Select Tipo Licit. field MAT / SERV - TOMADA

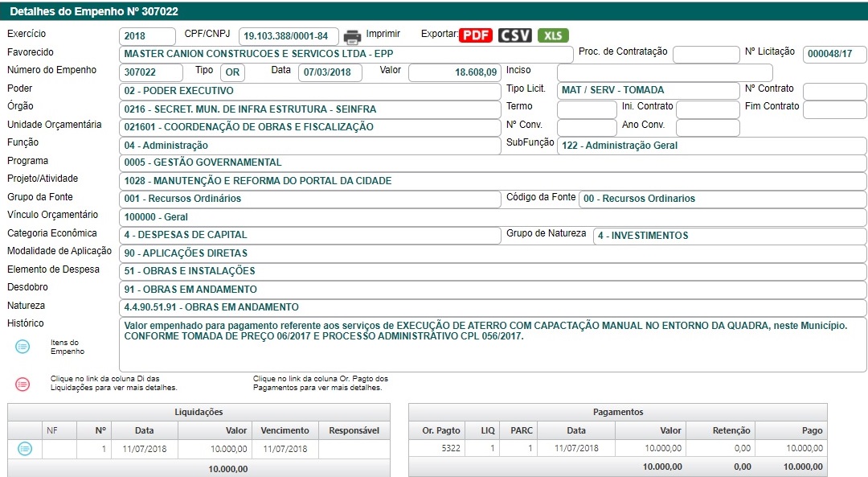pyautogui.click(x=649, y=90)
